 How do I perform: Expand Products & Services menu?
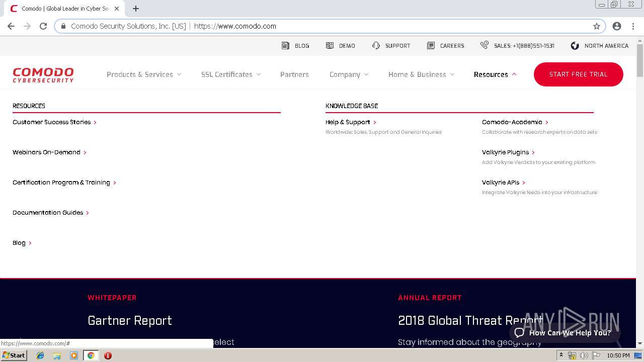pos(144,74)
